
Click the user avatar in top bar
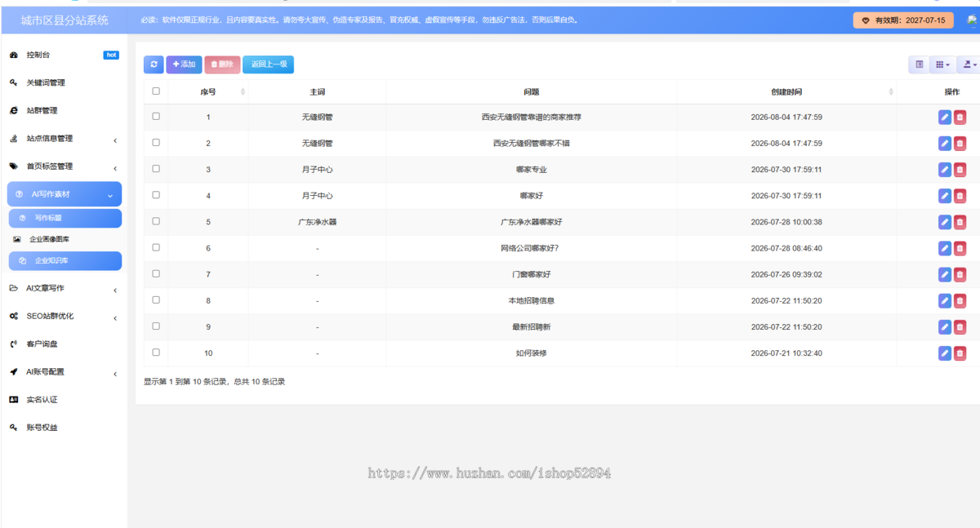click(x=973, y=20)
